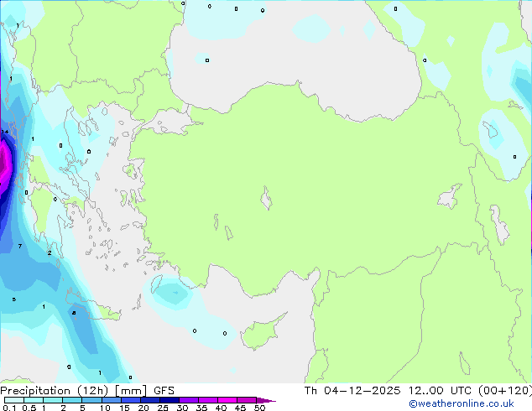Click the '35' legend scale label

click(x=201, y=408)
